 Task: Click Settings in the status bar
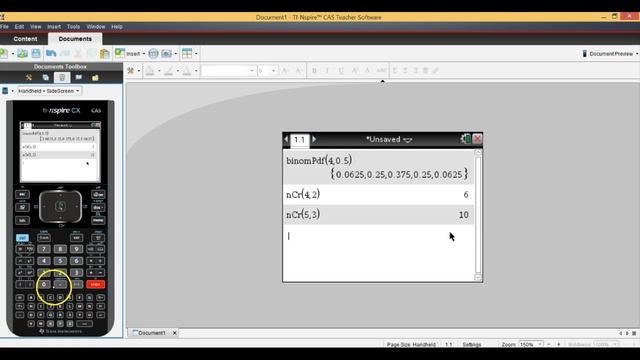(x=471, y=345)
